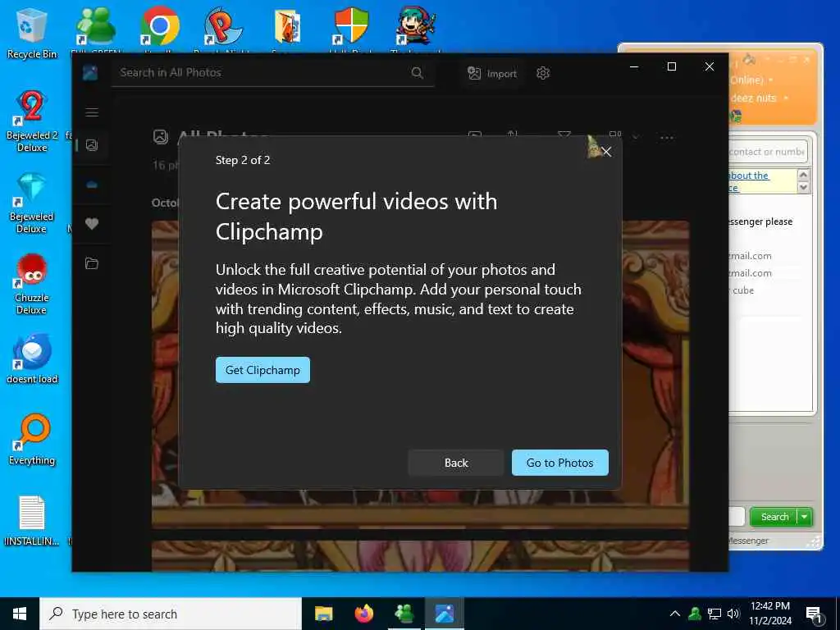The height and width of the screenshot is (630, 840).
Task: Select the first mail.com contact in Messenger
Action: (750, 256)
